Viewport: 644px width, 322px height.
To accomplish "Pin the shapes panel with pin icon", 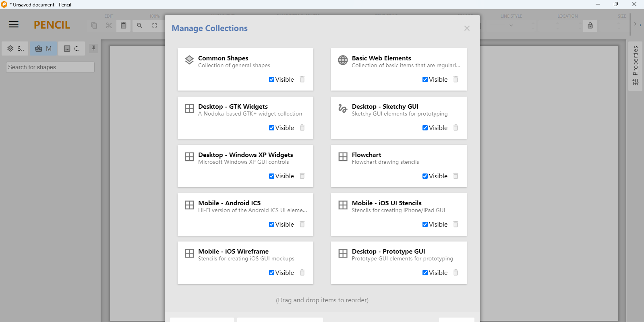I will [x=93, y=48].
